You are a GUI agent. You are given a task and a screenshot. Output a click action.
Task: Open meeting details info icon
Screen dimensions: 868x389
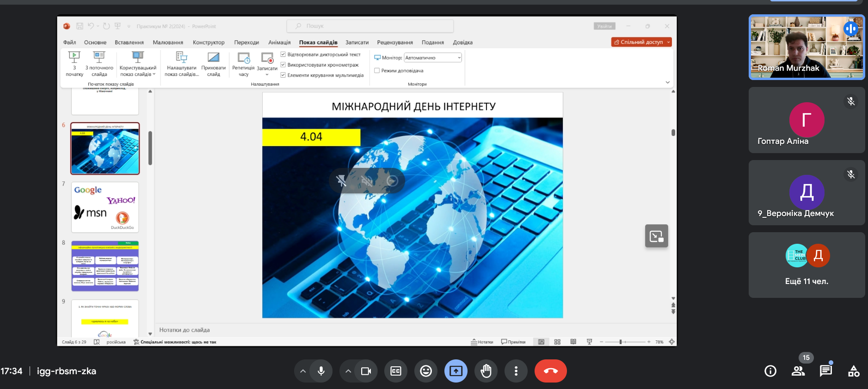point(770,371)
